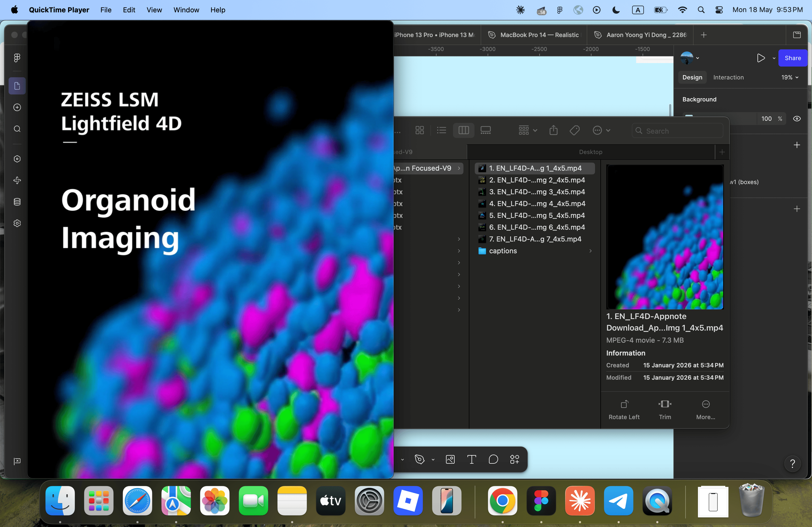The width and height of the screenshot is (812, 527).
Task: Click More… in Finder preview pane
Action: (706, 410)
